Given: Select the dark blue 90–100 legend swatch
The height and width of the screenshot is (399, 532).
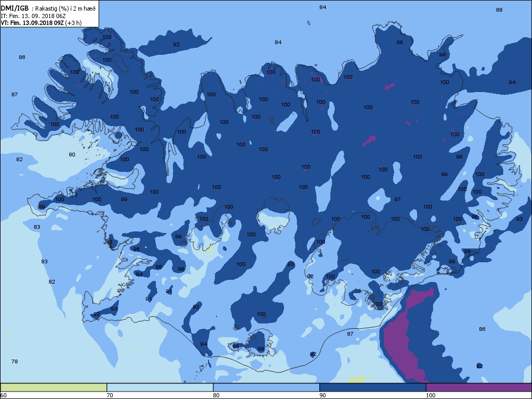Looking at the screenshot, I should click(x=372, y=387).
